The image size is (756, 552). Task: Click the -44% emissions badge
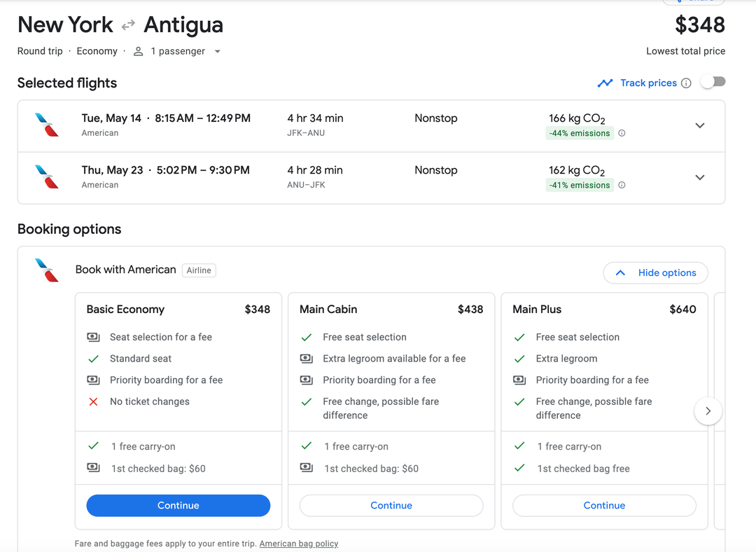(x=580, y=132)
